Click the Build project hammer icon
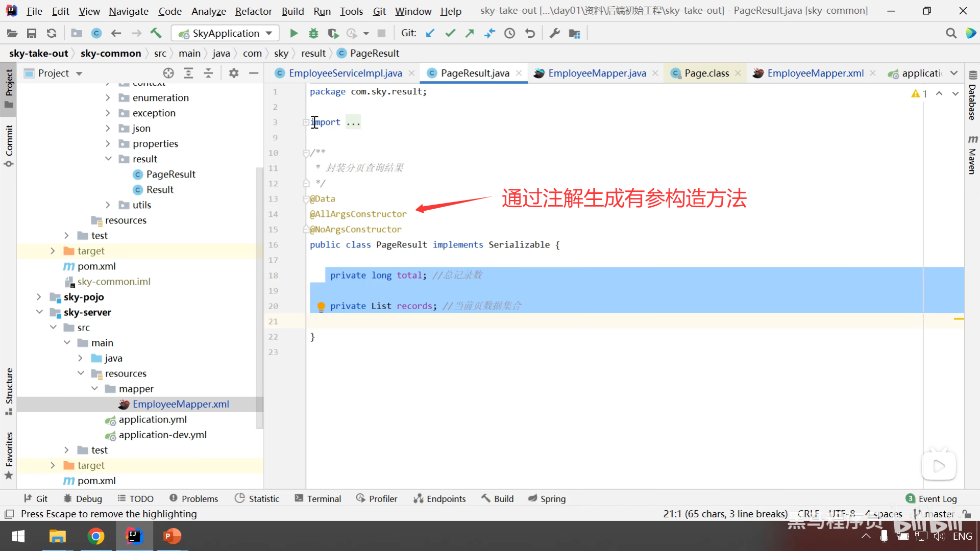The width and height of the screenshot is (980, 551). pyautogui.click(x=156, y=34)
